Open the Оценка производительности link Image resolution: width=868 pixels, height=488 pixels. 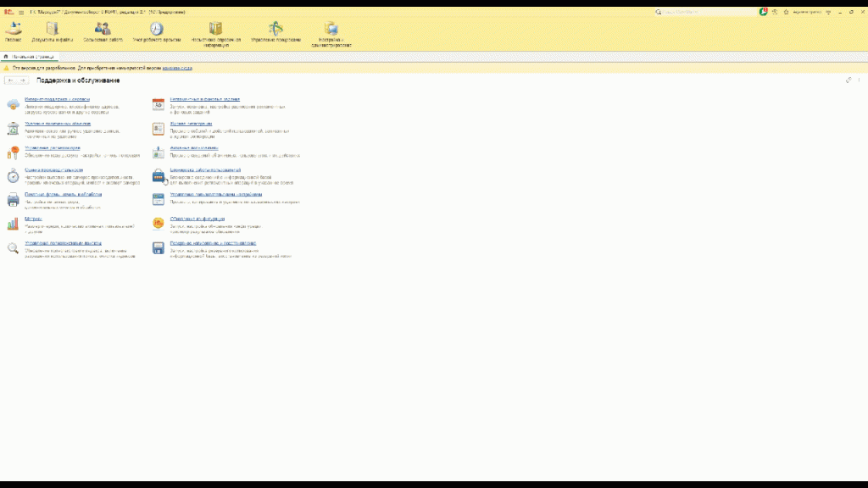coord(53,169)
